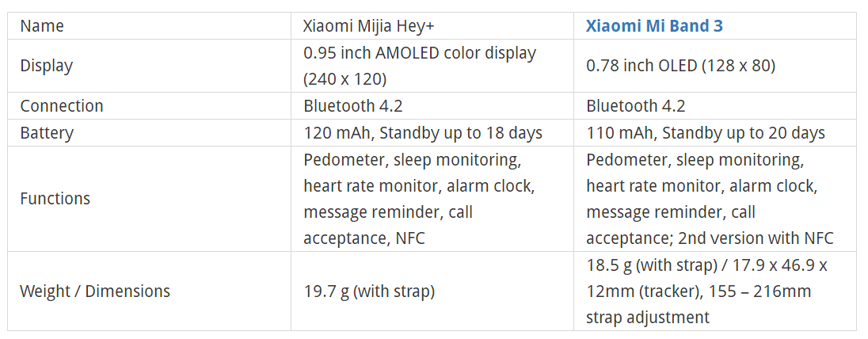The image size is (868, 339).
Task: Select the 0.78 inch OLED (128 x 80) cell
Action: coord(680,66)
